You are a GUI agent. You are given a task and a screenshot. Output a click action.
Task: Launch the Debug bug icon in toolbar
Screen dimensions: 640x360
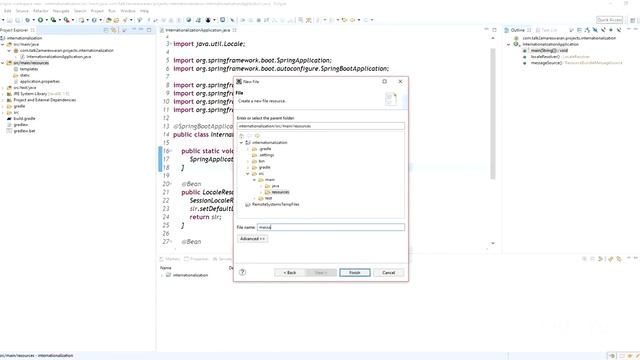(x=27, y=20)
